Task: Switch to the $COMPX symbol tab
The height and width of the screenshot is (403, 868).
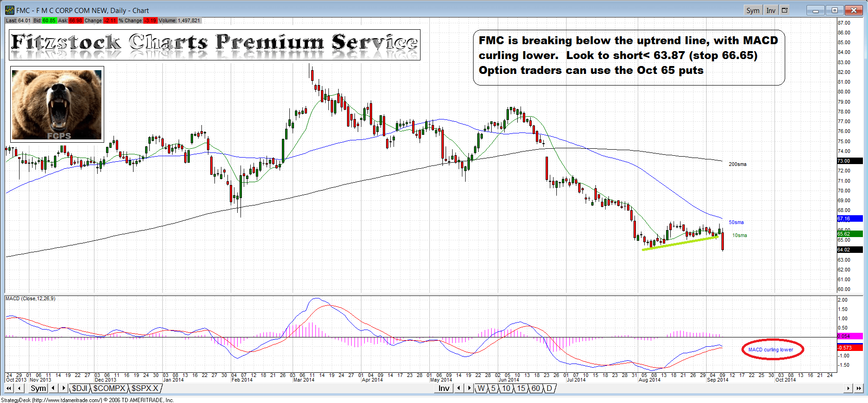Action: click(109, 388)
